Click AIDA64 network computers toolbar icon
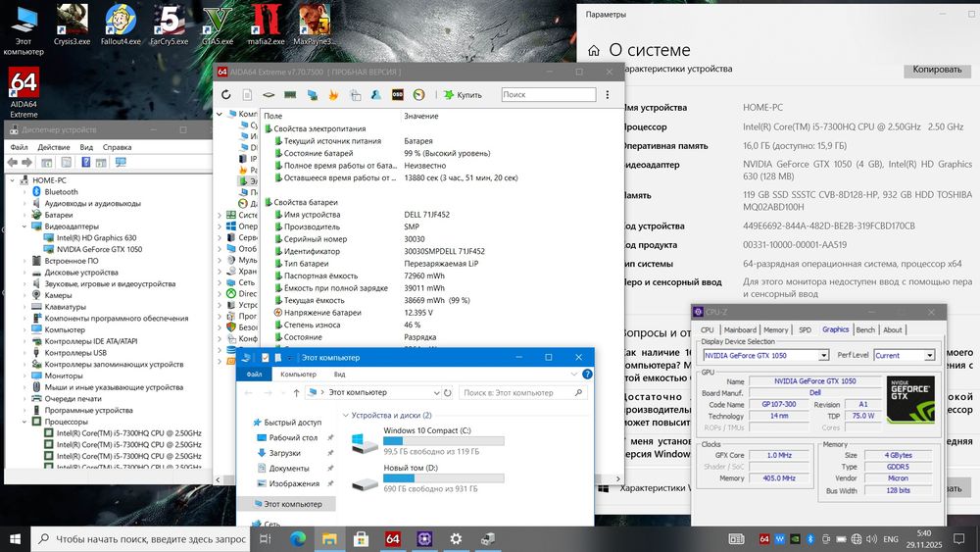This screenshot has width=980, height=552. [312, 95]
